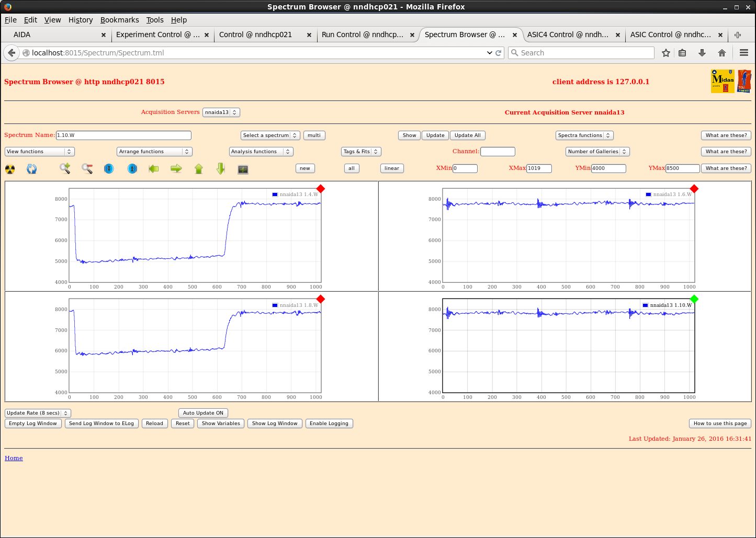The image size is (756, 538).
Task: Open the Number of Galleries dropdown
Action: point(597,152)
